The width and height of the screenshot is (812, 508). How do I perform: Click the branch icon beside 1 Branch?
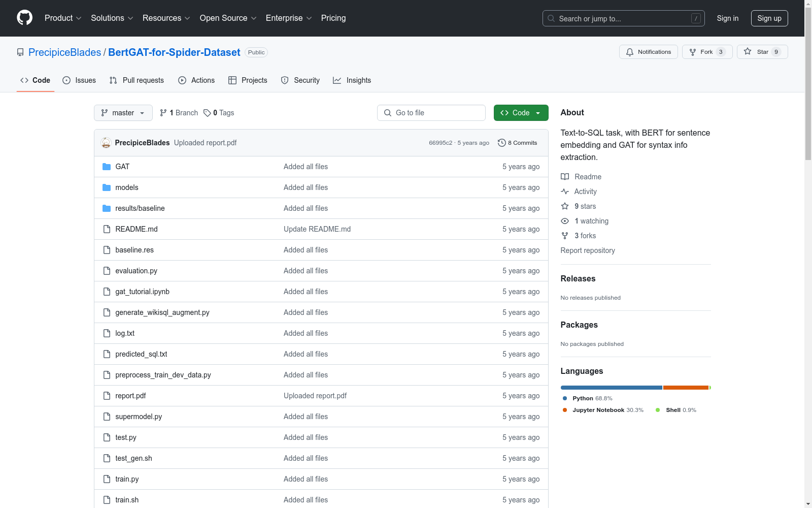click(163, 113)
